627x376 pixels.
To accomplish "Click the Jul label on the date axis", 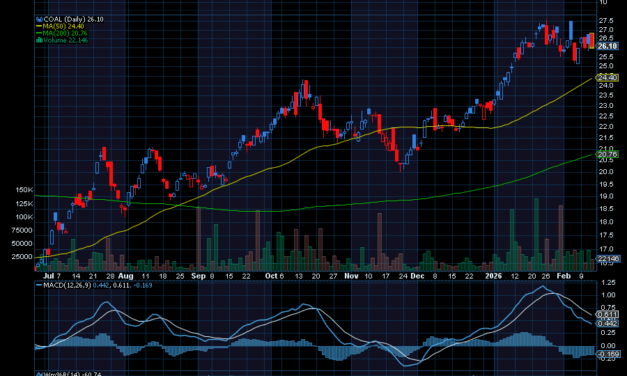I will click(48, 276).
